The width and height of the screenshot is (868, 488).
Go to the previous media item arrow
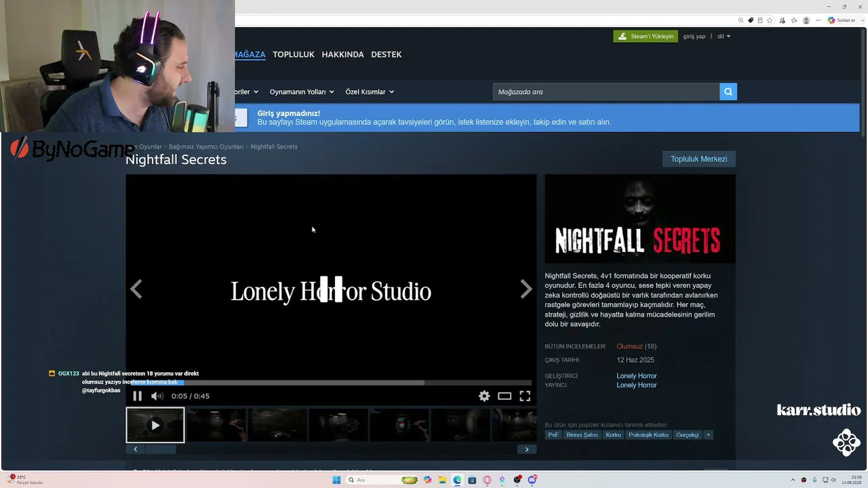tap(136, 289)
